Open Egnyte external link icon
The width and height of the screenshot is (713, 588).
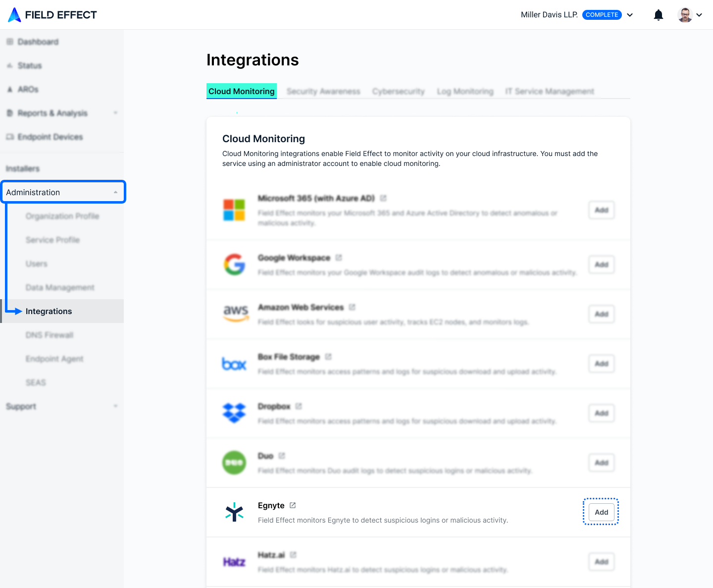(x=293, y=505)
